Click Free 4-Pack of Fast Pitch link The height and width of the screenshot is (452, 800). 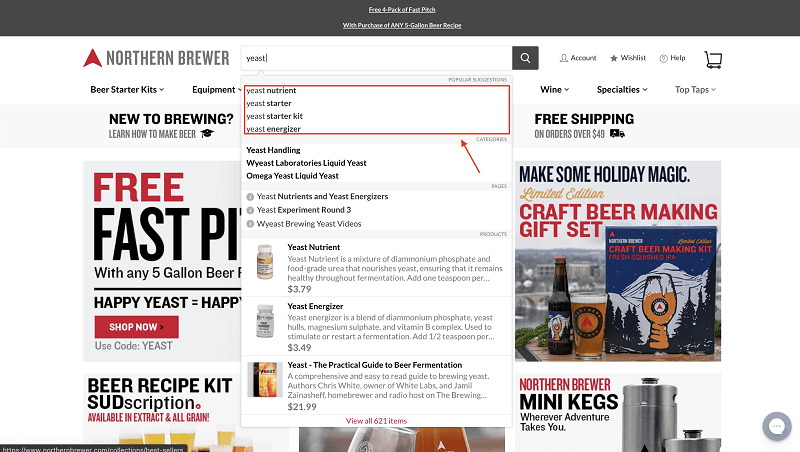402,9
